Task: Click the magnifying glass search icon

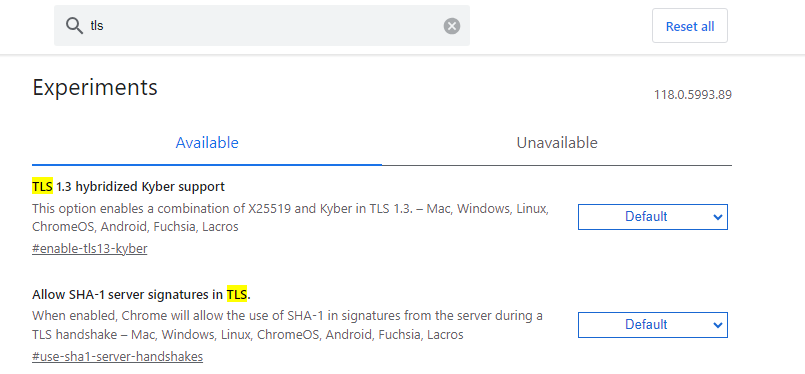Action: (74, 26)
